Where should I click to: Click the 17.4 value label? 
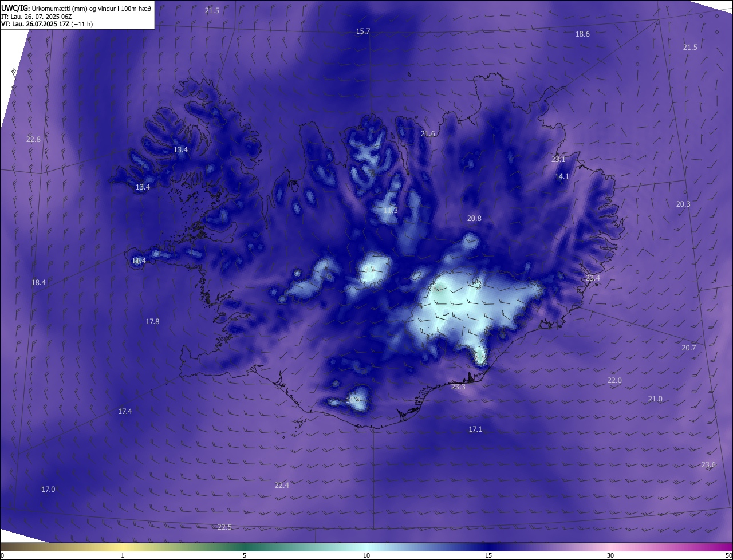pyautogui.click(x=125, y=412)
